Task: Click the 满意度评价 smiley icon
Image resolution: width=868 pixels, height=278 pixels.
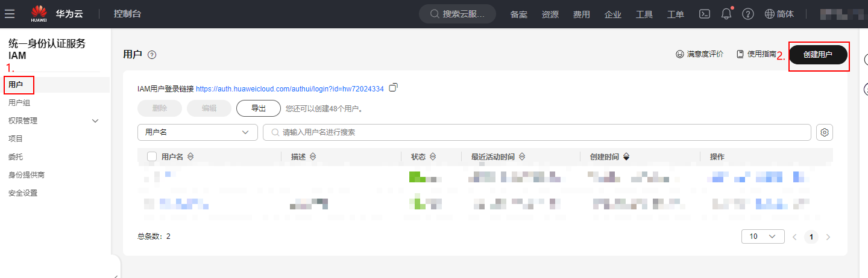Action: point(680,54)
